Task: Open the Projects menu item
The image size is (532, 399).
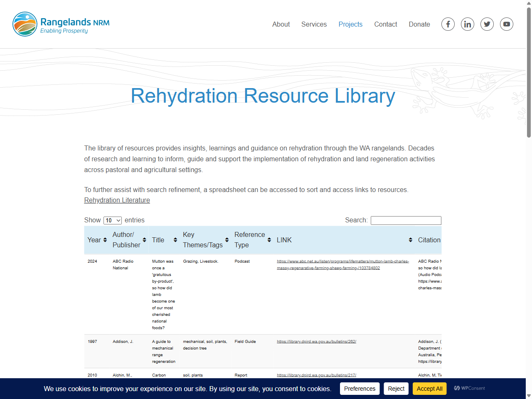Action: pos(350,24)
